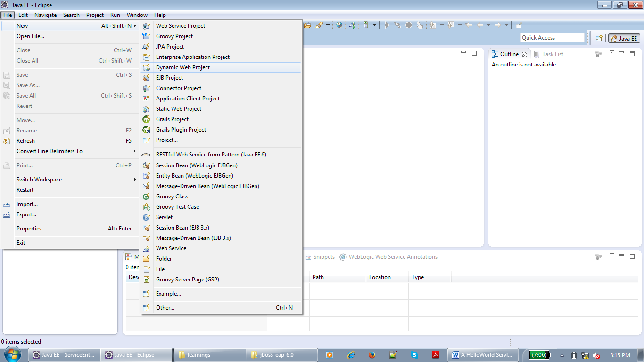Open learnings folder in taskbar
Screen dimensions: 644x362
pos(210,355)
